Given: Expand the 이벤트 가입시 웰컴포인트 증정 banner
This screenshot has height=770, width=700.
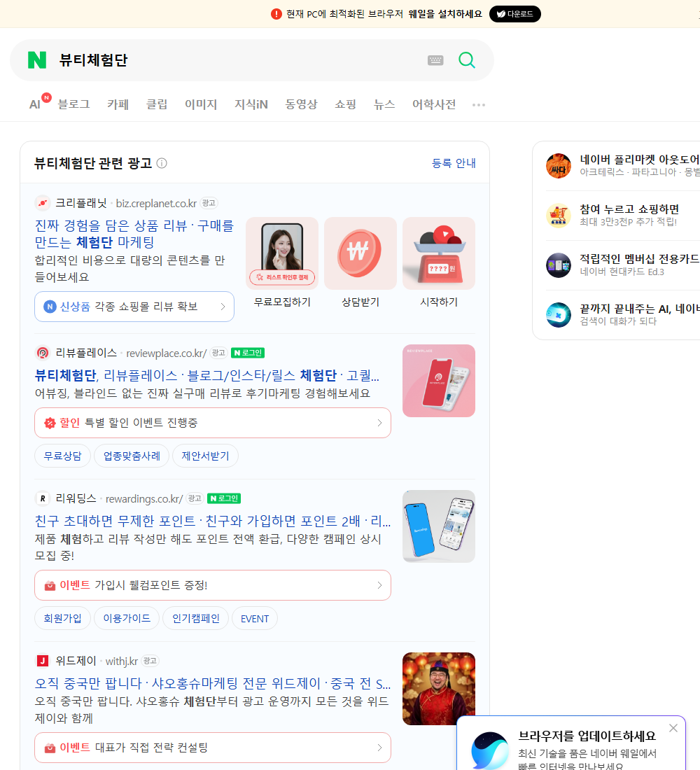Looking at the screenshot, I should (x=213, y=585).
